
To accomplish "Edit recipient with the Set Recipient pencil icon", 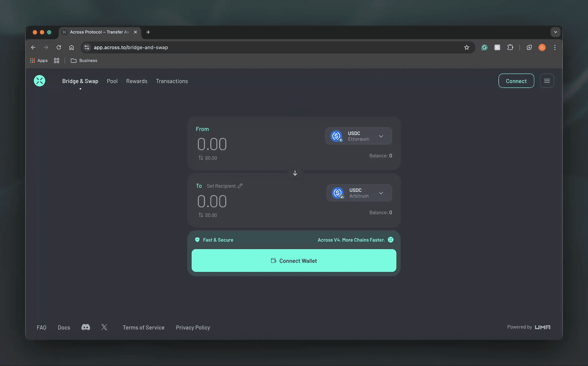I will 241,186.
